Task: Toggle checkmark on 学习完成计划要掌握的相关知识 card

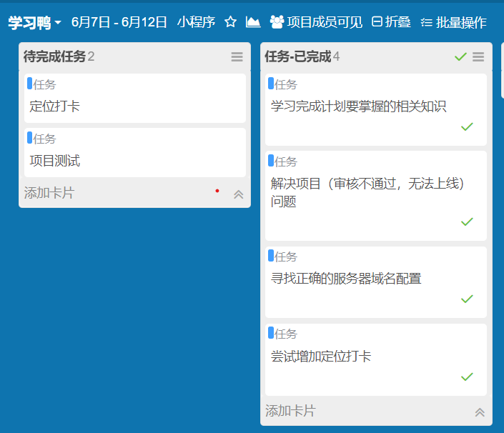Action: (467, 126)
